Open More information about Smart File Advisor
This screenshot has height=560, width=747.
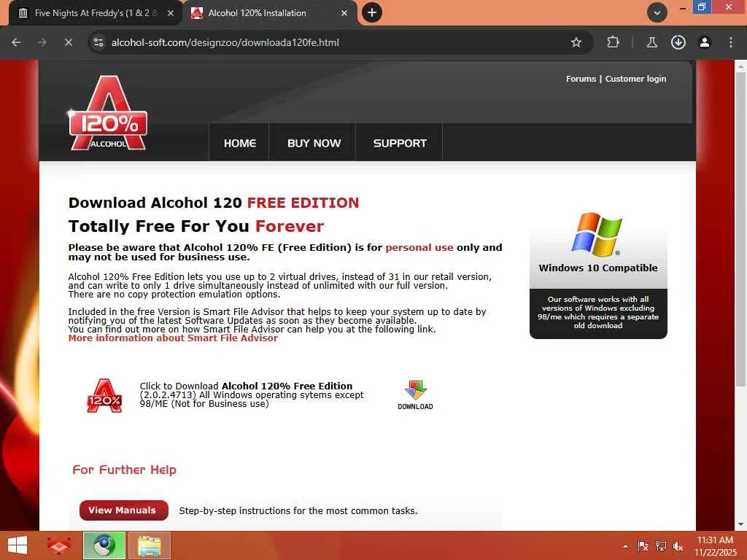pyautogui.click(x=173, y=338)
